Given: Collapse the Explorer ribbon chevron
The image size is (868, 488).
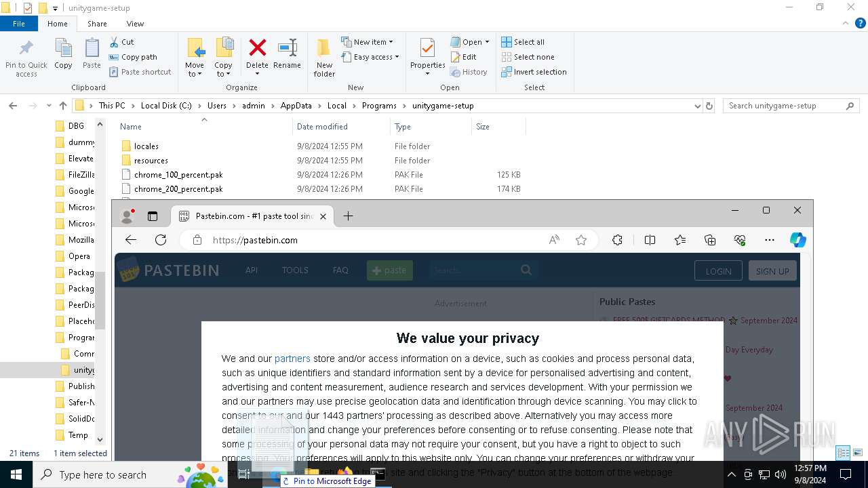Looking at the screenshot, I should 845,24.
